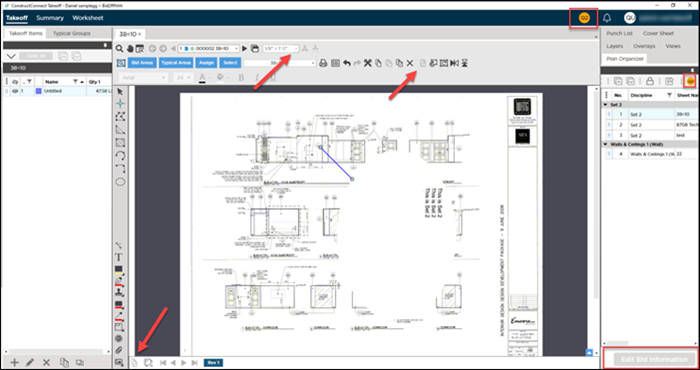Viewport: 700px width, 370px height.
Task: Select the hatched area tool
Action: tap(120, 143)
